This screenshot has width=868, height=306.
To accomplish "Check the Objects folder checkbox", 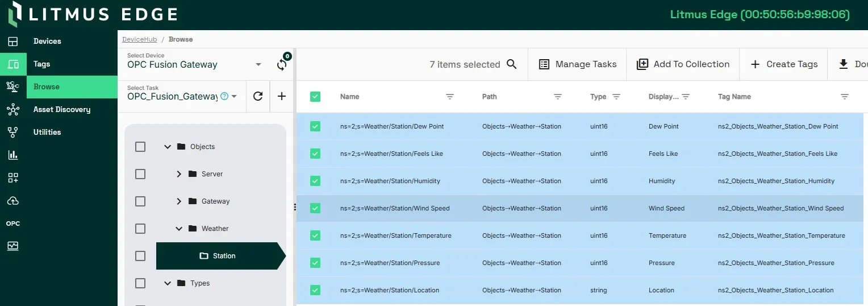I will click(140, 147).
